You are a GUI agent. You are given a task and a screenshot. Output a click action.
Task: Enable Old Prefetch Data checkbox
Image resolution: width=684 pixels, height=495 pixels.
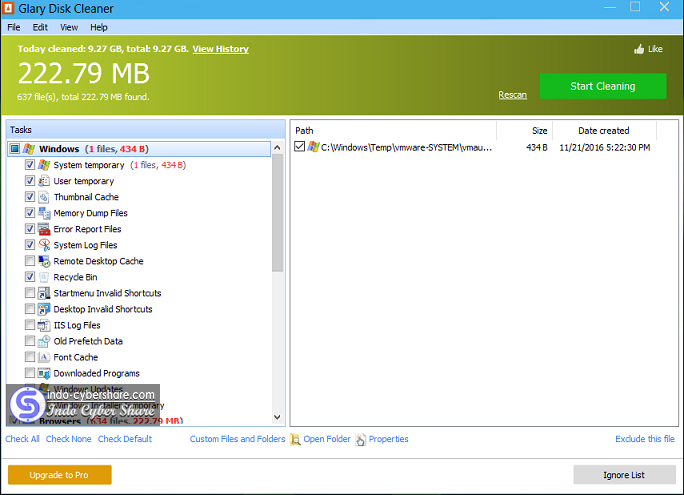tap(30, 341)
